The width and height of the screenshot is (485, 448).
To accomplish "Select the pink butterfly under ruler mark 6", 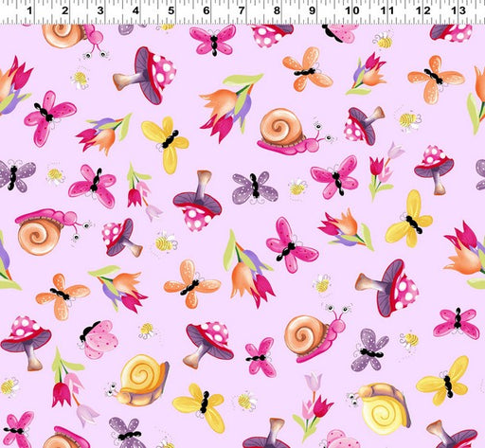I will pyautogui.click(x=213, y=40).
